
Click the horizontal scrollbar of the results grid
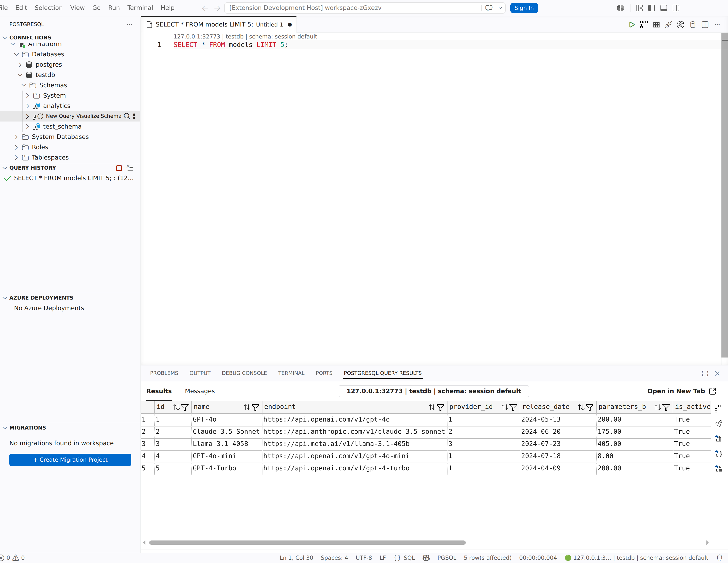[x=307, y=543]
